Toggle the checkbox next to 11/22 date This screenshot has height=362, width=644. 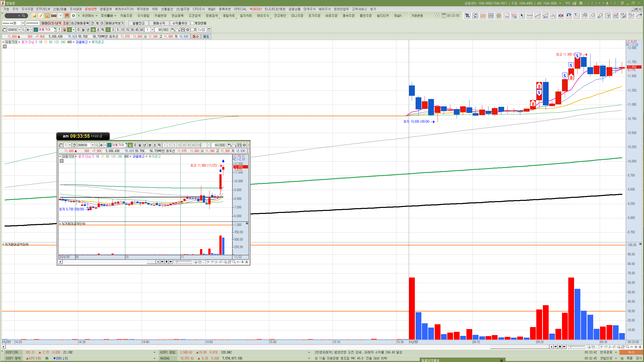click(192, 30)
